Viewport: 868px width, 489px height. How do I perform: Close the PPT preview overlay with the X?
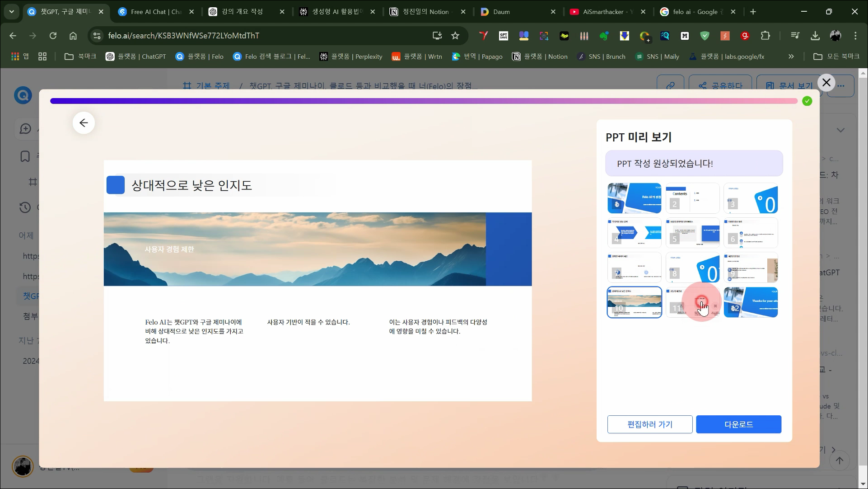point(826,83)
